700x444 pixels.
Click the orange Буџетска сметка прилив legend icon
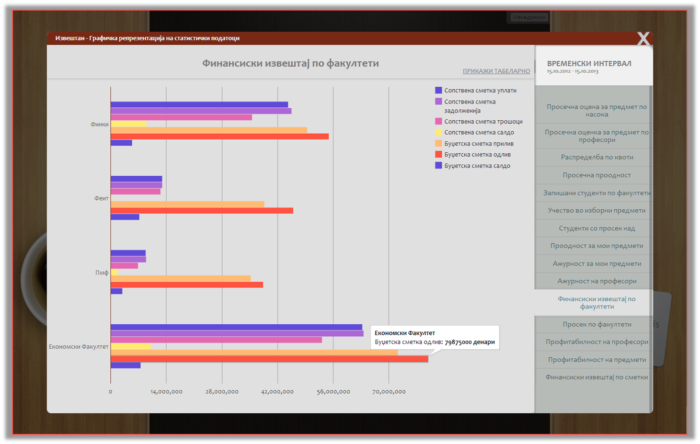coord(438,143)
